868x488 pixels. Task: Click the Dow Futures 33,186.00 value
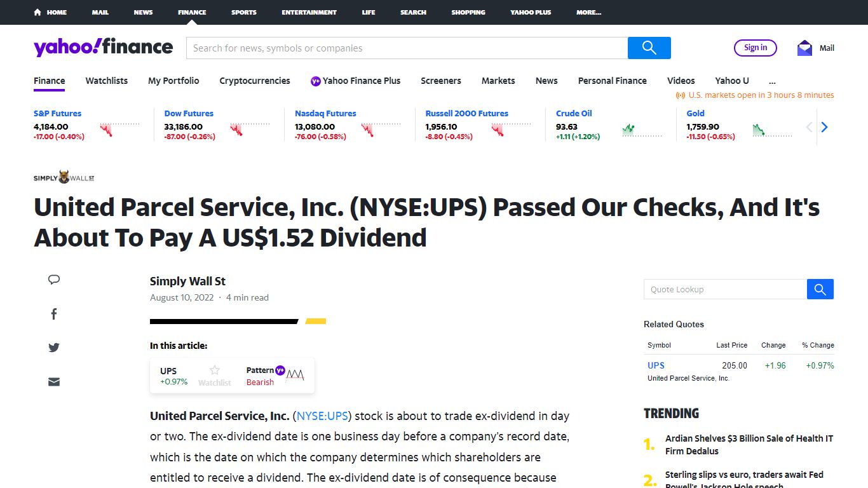point(184,126)
